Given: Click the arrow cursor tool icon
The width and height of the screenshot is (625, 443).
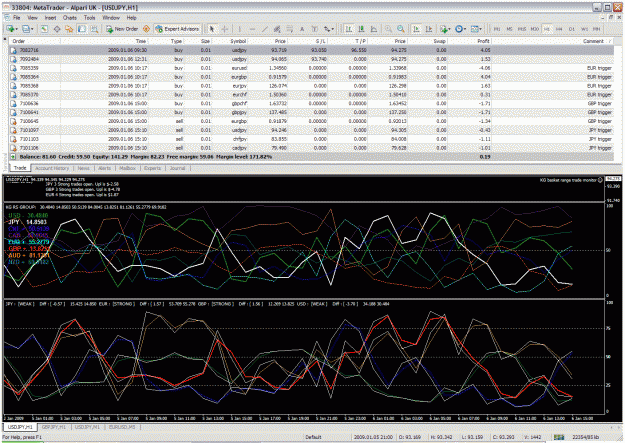Looking at the screenshot, I should click(x=212, y=29).
